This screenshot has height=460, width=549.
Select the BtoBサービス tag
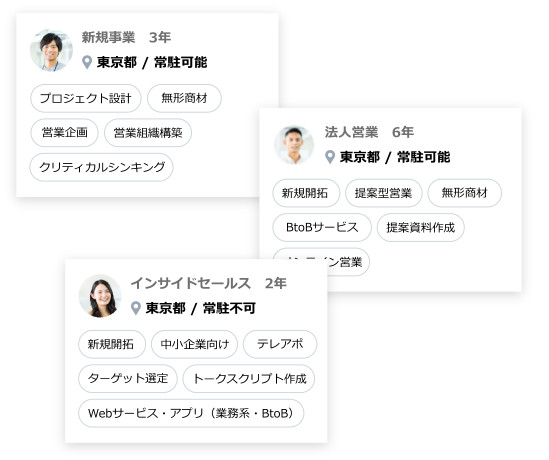(x=322, y=228)
